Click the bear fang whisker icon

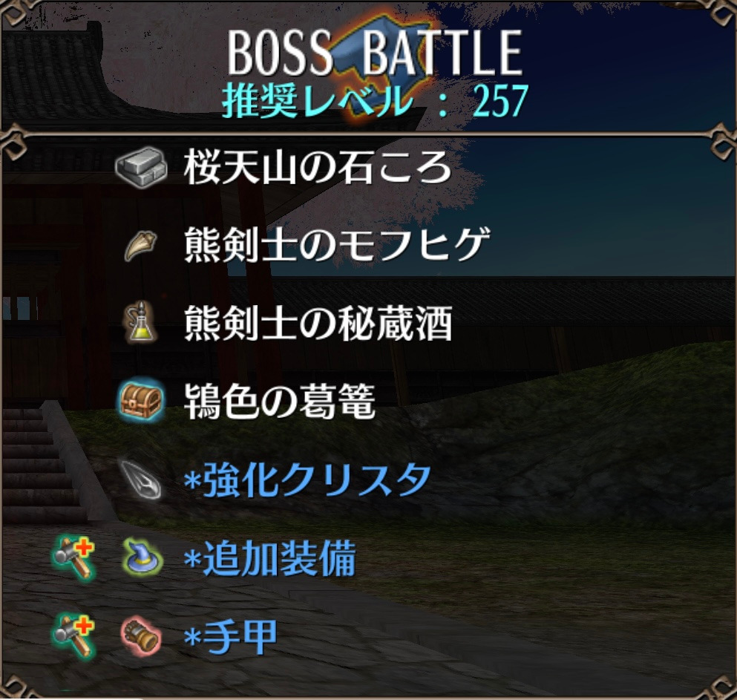pos(140,246)
